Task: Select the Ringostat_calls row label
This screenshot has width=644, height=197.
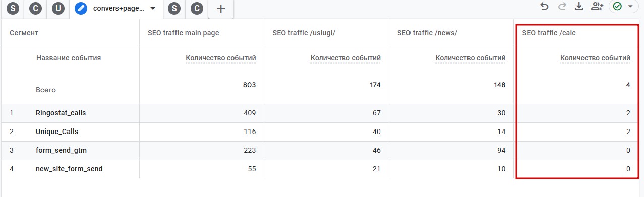Action: pyautogui.click(x=61, y=113)
